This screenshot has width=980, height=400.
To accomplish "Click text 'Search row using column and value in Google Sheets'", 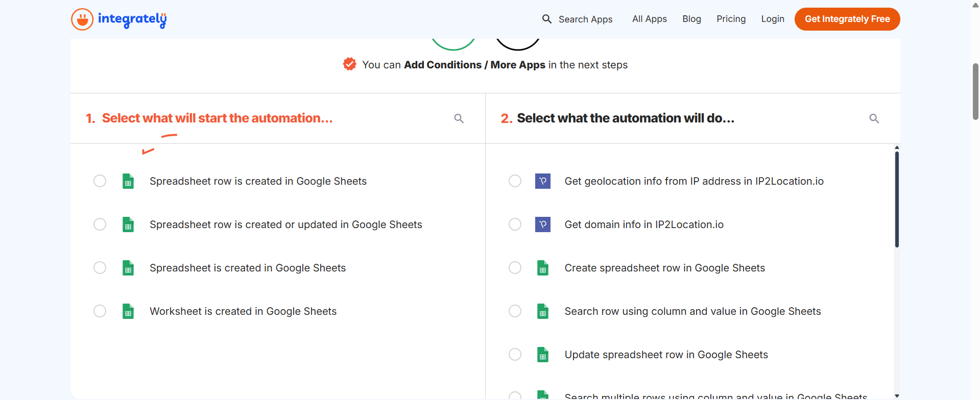I will (693, 311).
